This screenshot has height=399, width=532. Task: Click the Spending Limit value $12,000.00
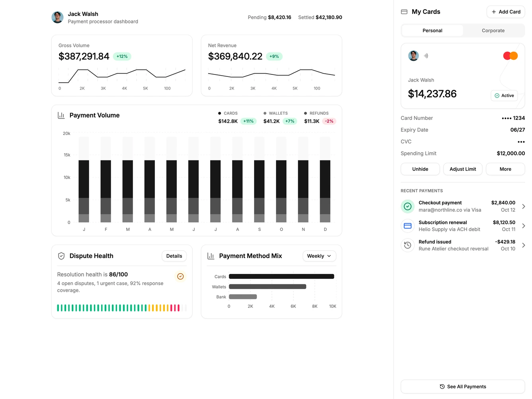pyautogui.click(x=511, y=153)
